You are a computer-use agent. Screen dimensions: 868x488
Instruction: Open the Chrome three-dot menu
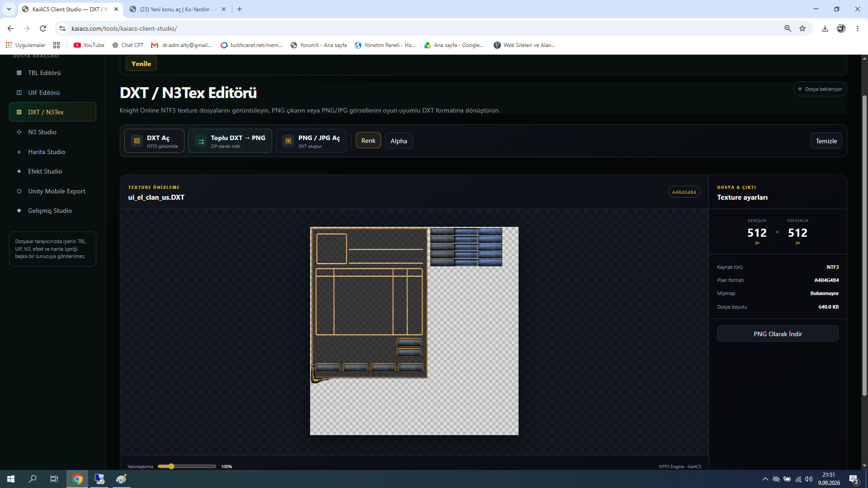[857, 28]
